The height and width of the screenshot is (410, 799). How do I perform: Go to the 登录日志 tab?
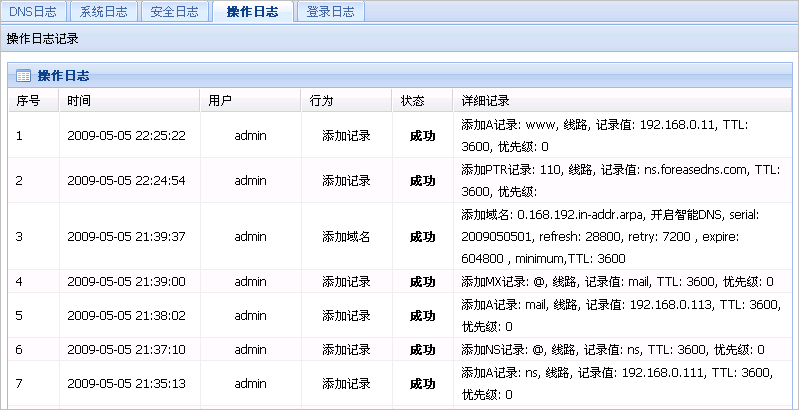[331, 12]
